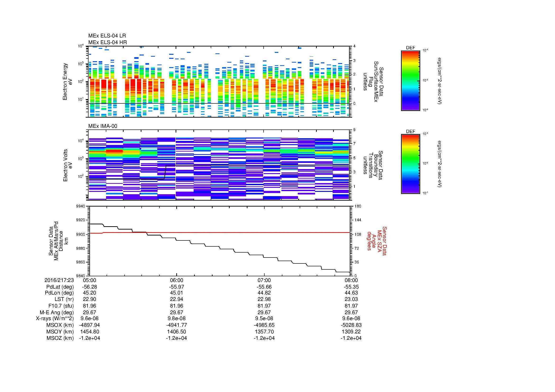
Task: Click the MEx IMA-00 panel title
Action: [x=103, y=126]
